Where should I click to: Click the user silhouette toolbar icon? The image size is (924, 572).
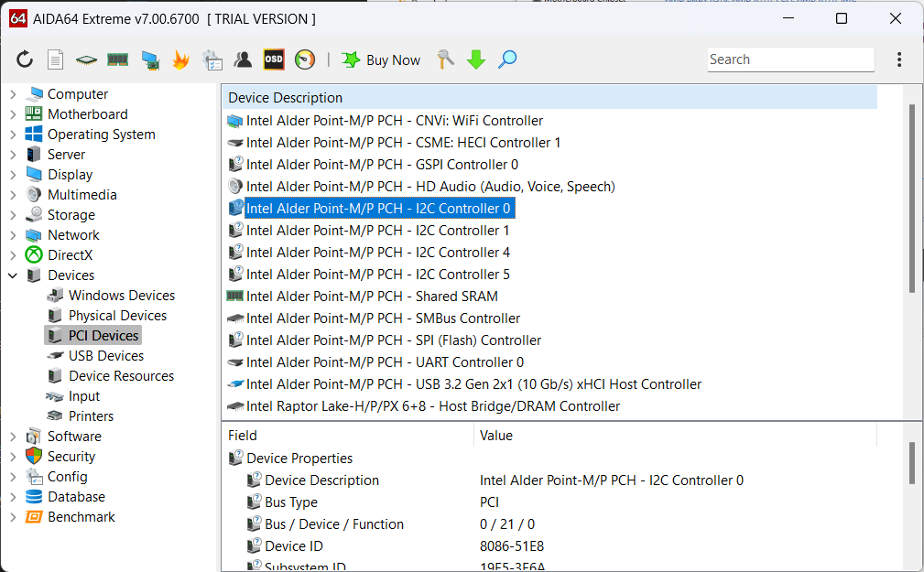(242, 59)
